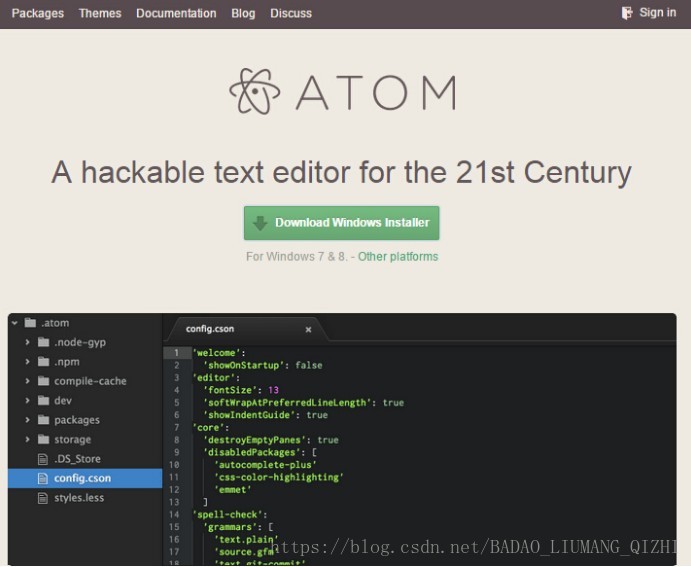Click the config.cson file icon in the tree
This screenshot has height=567, width=691.
coord(43,478)
